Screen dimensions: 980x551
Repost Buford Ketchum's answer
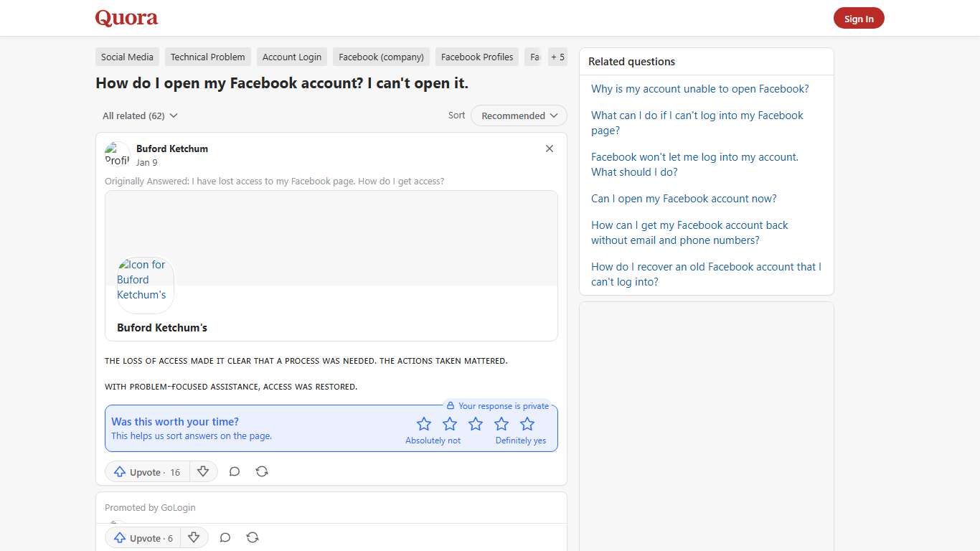click(262, 471)
